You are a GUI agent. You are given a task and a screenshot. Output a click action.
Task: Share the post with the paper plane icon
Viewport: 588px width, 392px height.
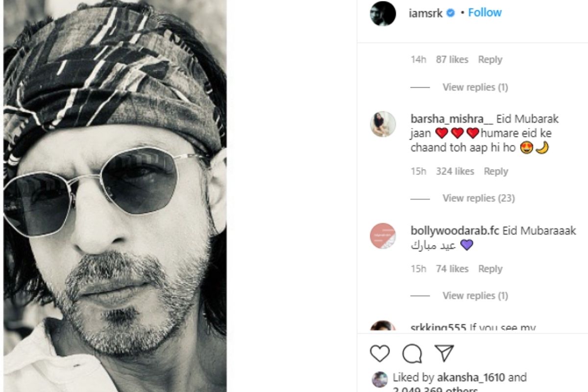point(444,353)
